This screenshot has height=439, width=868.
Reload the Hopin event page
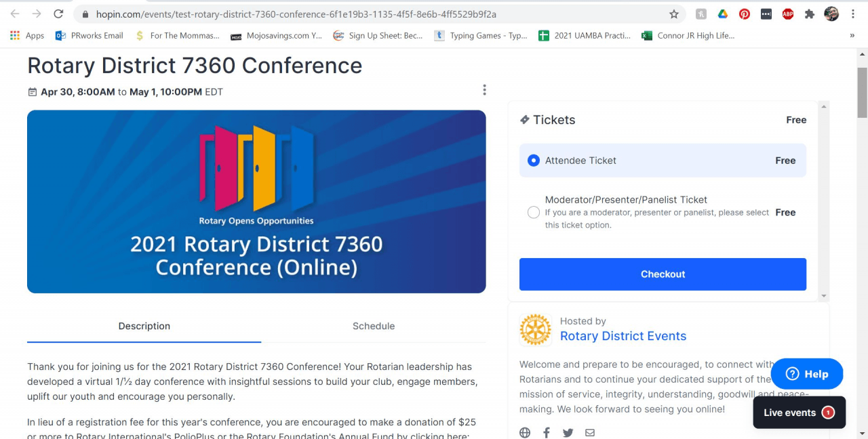click(x=58, y=14)
